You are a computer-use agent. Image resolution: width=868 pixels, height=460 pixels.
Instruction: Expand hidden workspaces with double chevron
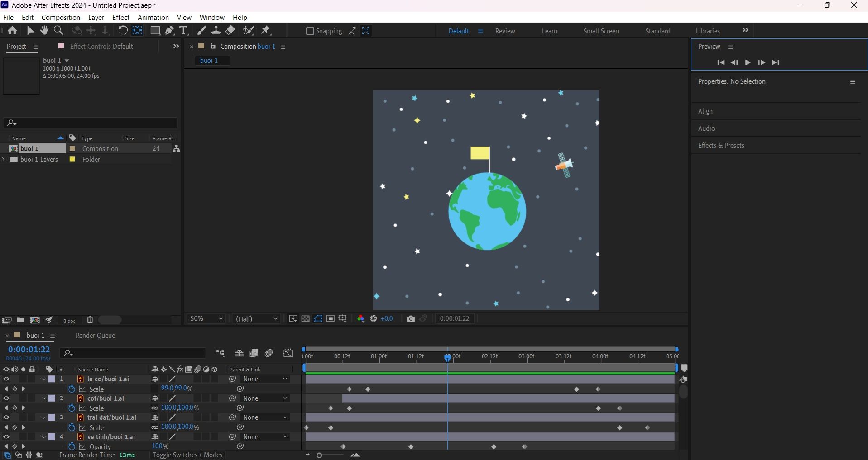tap(745, 30)
